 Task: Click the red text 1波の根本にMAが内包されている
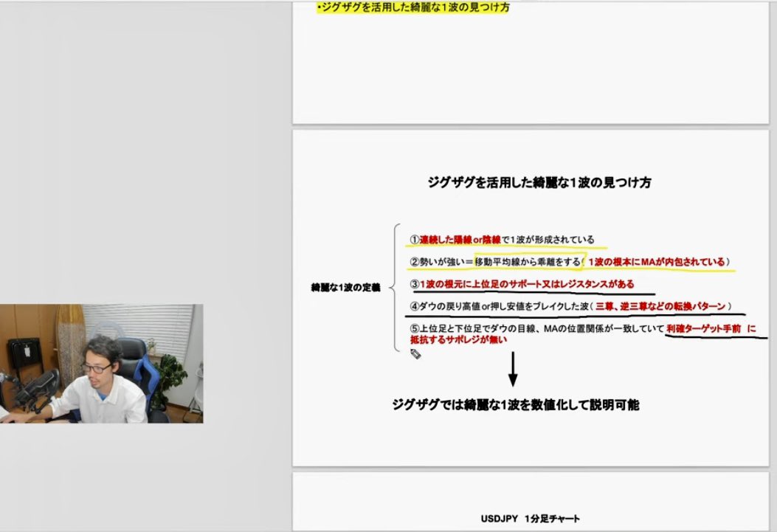657,261
